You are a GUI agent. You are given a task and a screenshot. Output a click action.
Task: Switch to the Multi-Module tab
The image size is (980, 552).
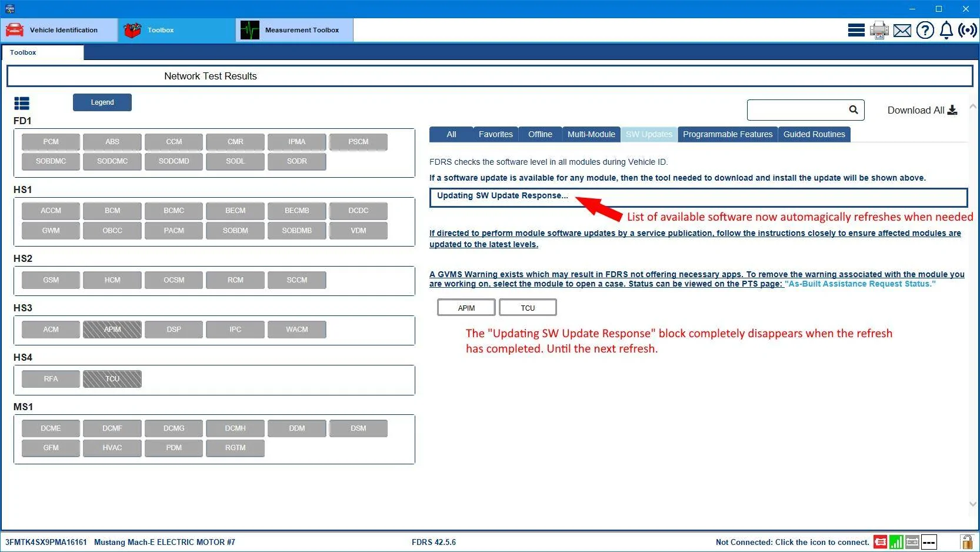(591, 134)
